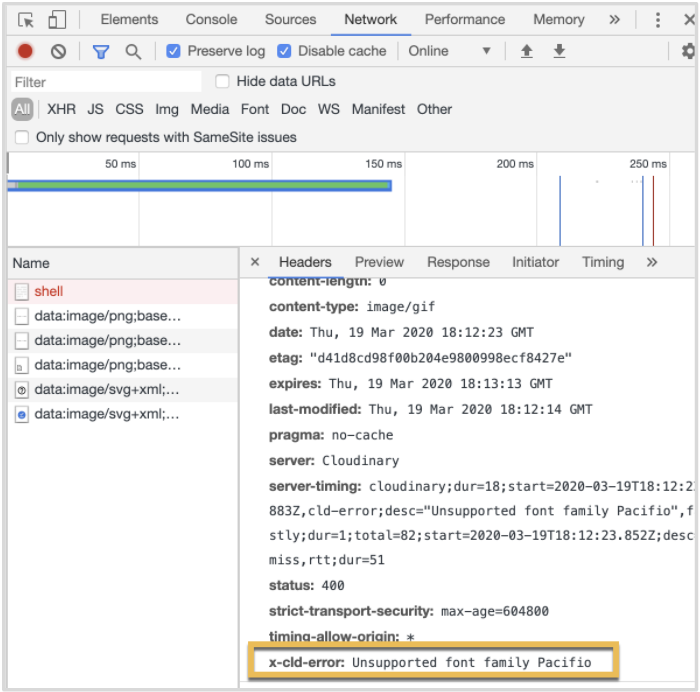This screenshot has width=700, height=692.
Task: Click the Import HAR upload arrow icon
Action: 527,51
